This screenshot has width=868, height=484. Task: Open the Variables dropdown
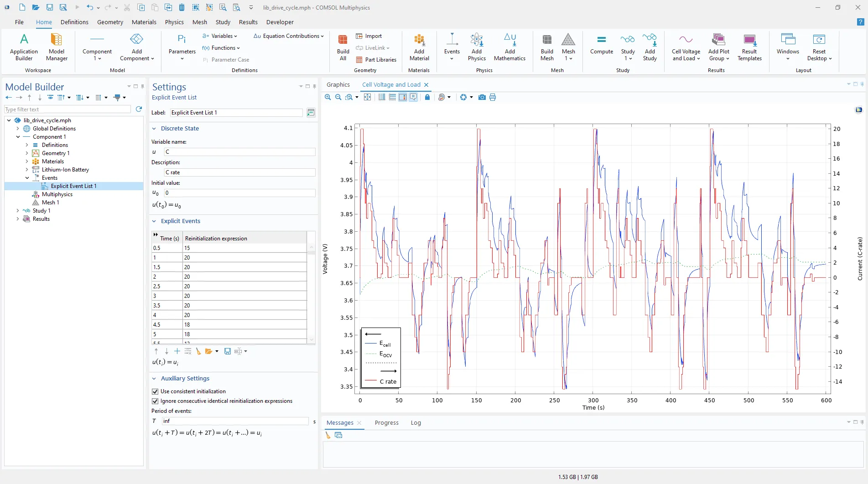tap(221, 36)
